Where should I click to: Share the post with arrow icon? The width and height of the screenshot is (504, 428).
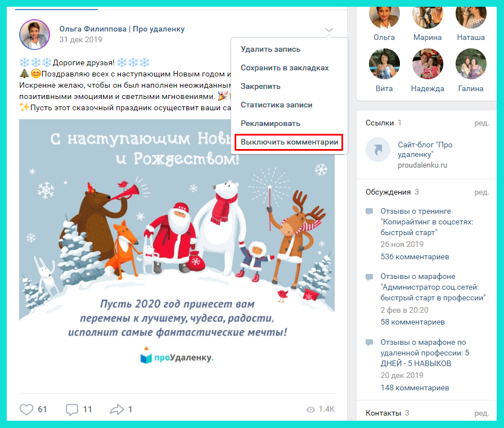click(116, 409)
